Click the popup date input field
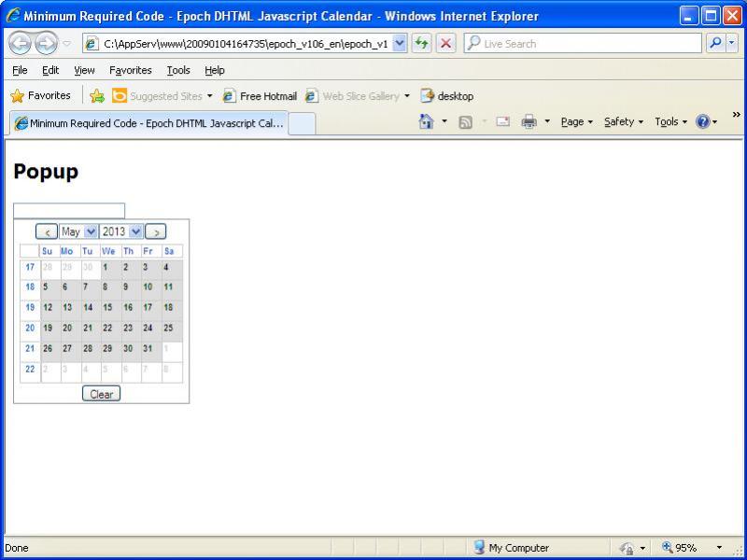This screenshot has width=747, height=560. [69, 211]
